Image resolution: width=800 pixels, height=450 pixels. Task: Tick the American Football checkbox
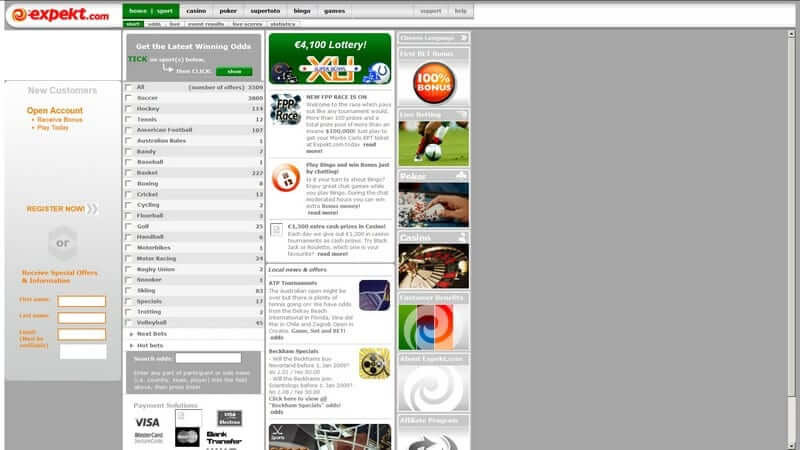pyautogui.click(x=129, y=130)
